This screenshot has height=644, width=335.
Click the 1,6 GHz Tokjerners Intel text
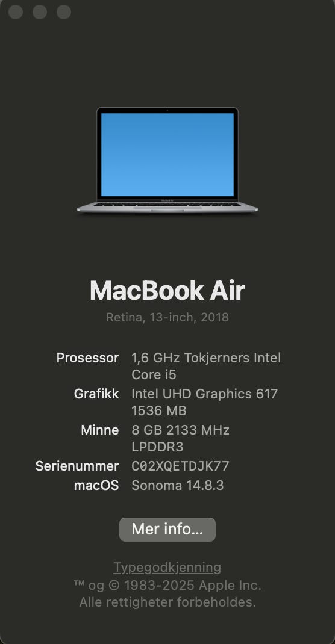tap(206, 358)
